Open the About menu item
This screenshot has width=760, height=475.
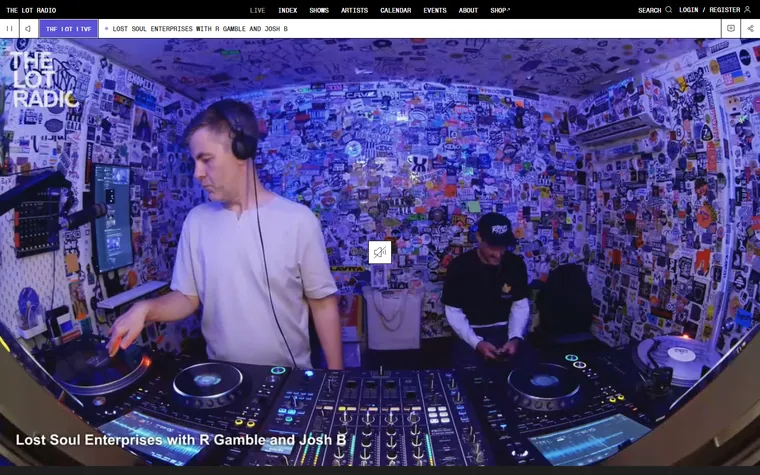pos(468,10)
